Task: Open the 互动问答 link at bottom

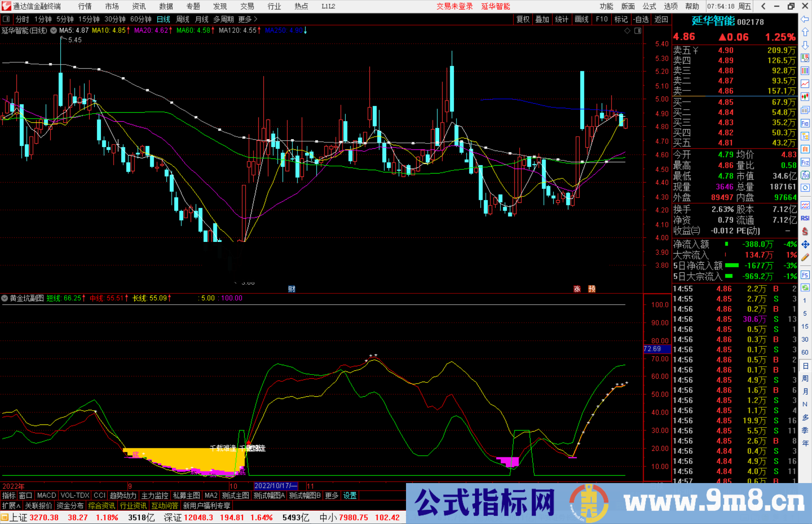Action: point(164,505)
